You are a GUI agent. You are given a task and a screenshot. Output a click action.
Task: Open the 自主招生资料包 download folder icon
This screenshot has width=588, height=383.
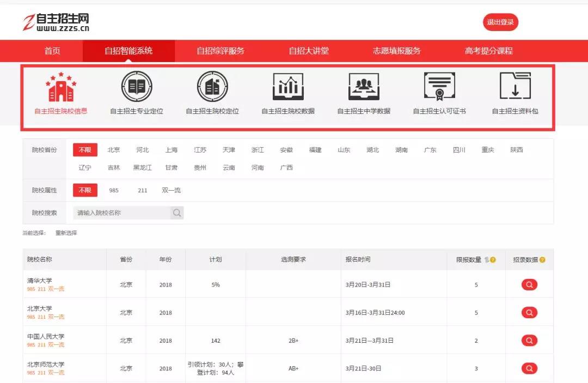tap(515, 87)
